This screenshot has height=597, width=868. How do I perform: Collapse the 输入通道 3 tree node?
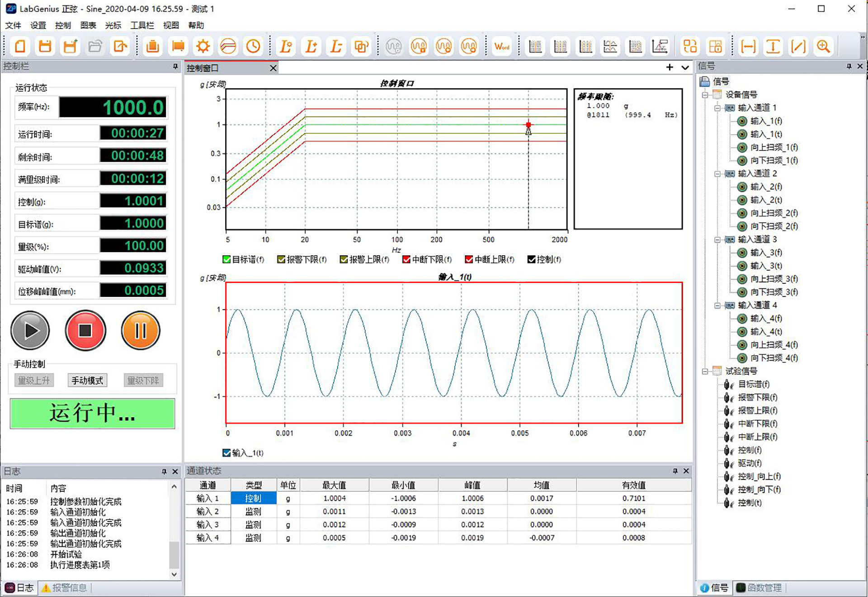(717, 240)
